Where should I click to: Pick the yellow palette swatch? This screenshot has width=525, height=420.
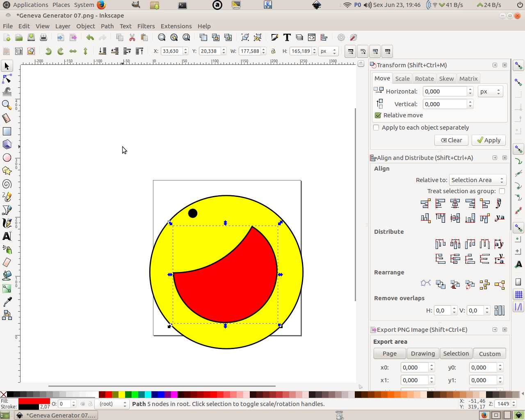coord(122,395)
